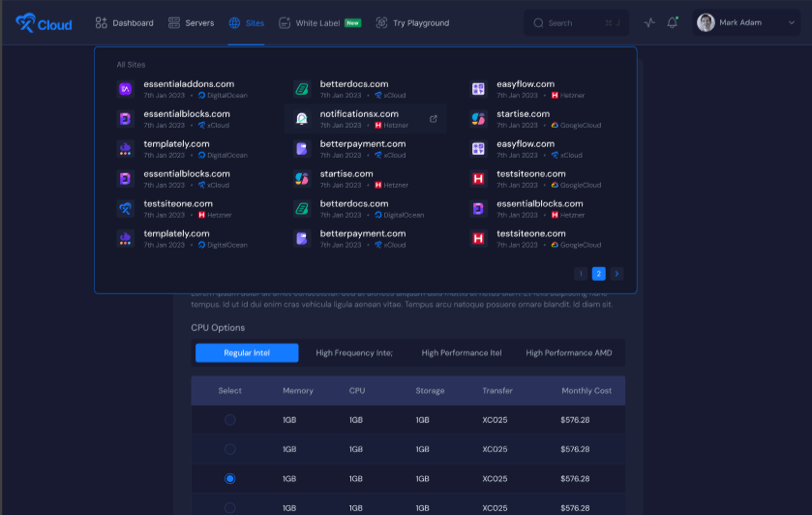This screenshot has width=812, height=515.
Task: Open testsiteone.com hosted on Hetzner
Action: (x=178, y=203)
